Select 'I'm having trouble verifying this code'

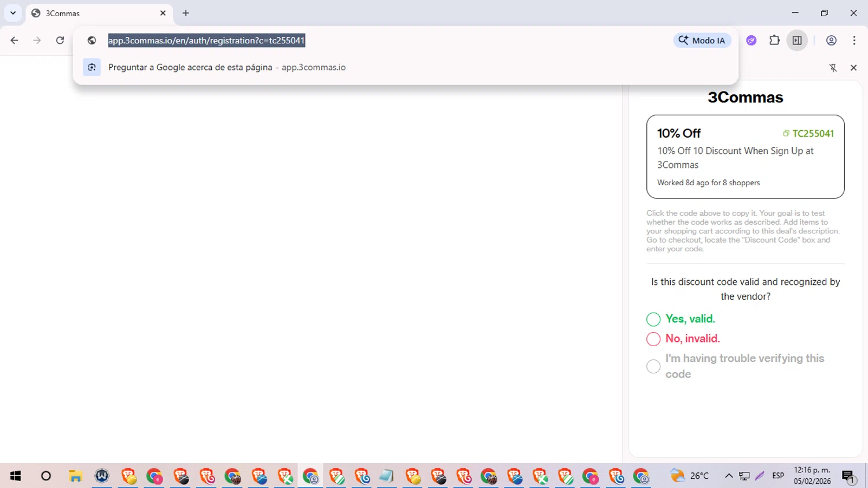(x=653, y=366)
